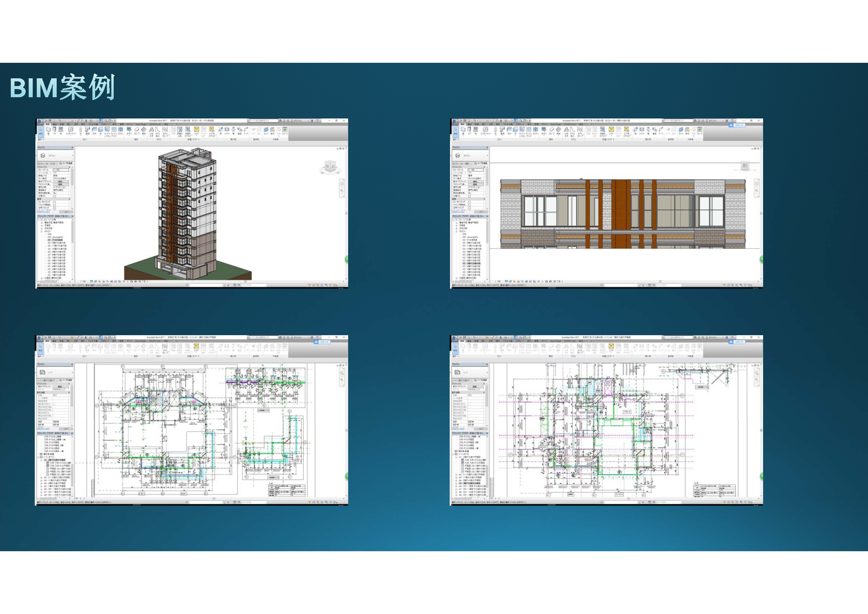Viewport: 868px width, 614px height.
Task: Expand Elevations node at bottom of top-left Project Browser
Action: click(42, 278)
